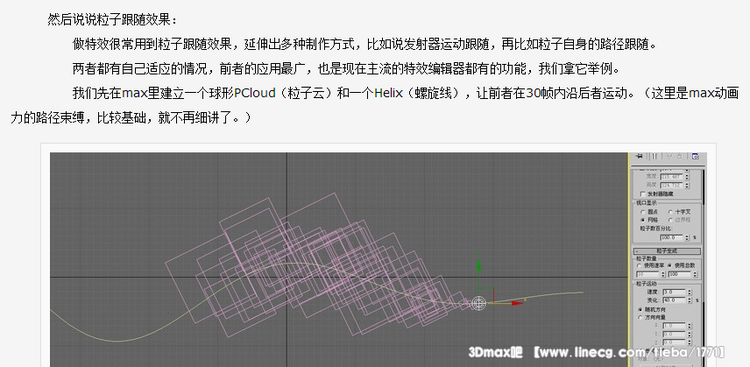This screenshot has height=367, width=750.
Task: Click the green Y-axis arrow of the gizmo
Action: pos(479,266)
